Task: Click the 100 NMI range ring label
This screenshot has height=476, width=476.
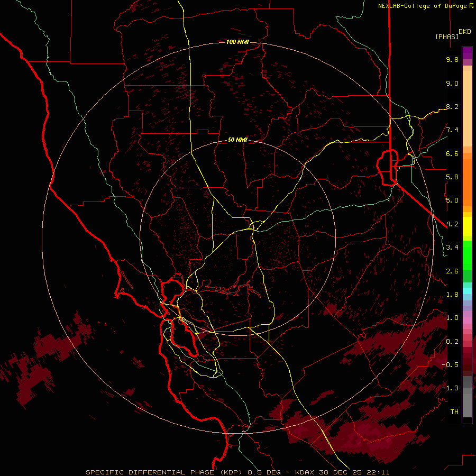Action: [237, 42]
